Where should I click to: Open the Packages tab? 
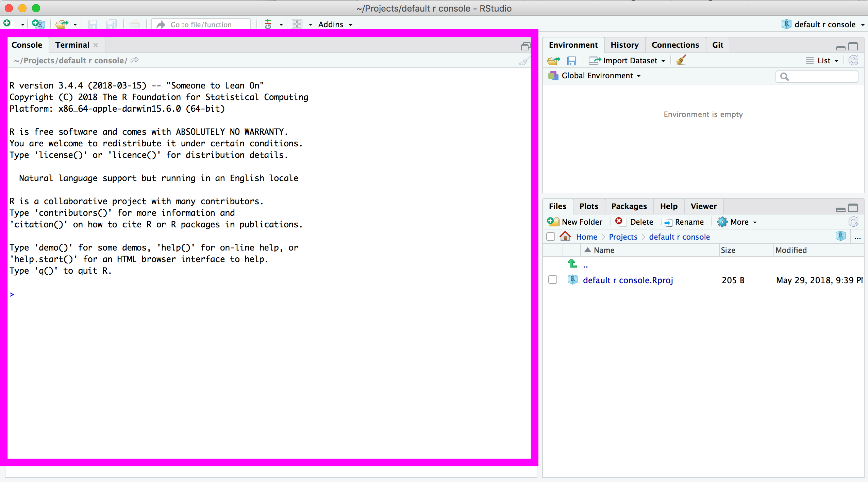pos(629,206)
